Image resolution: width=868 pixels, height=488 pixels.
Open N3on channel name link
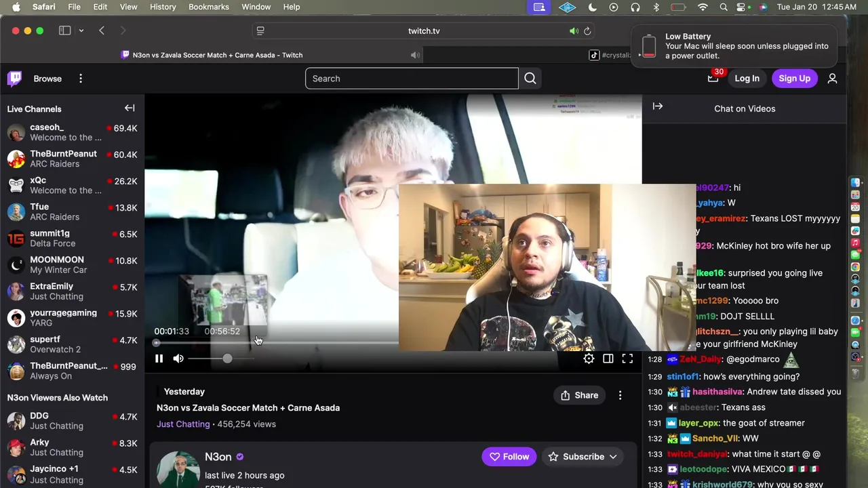218,457
